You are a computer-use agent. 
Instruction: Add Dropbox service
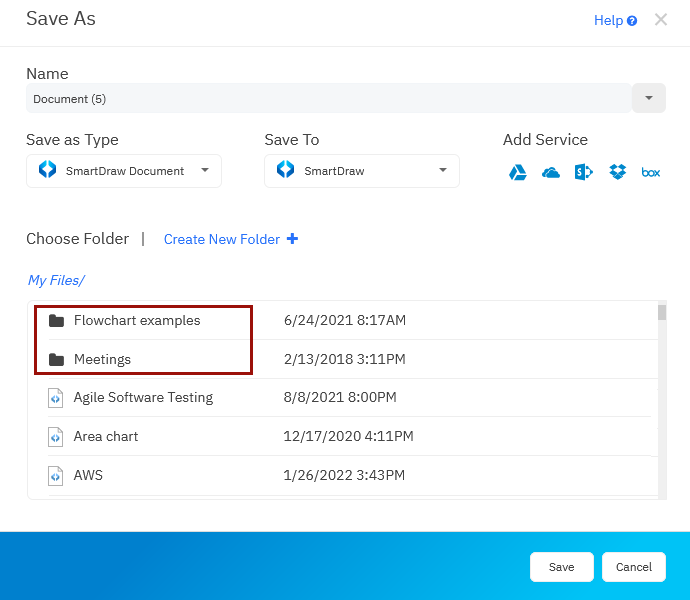[x=618, y=172]
